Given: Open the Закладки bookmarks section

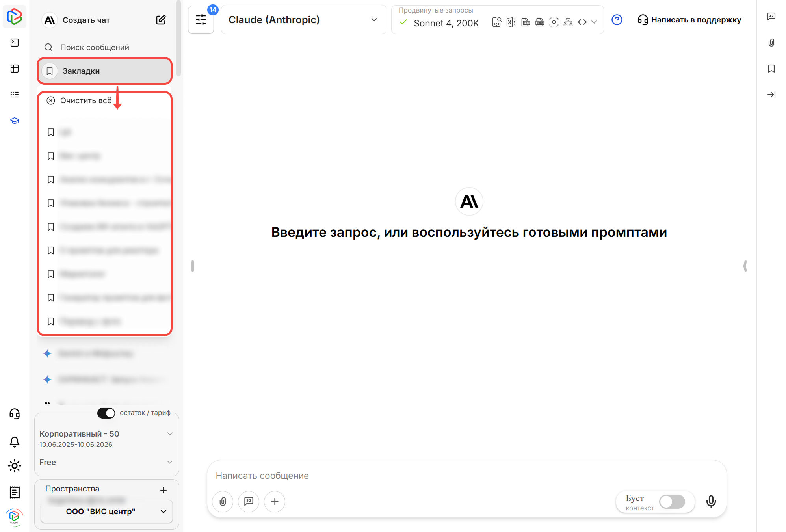Looking at the screenshot, I should coord(105,71).
